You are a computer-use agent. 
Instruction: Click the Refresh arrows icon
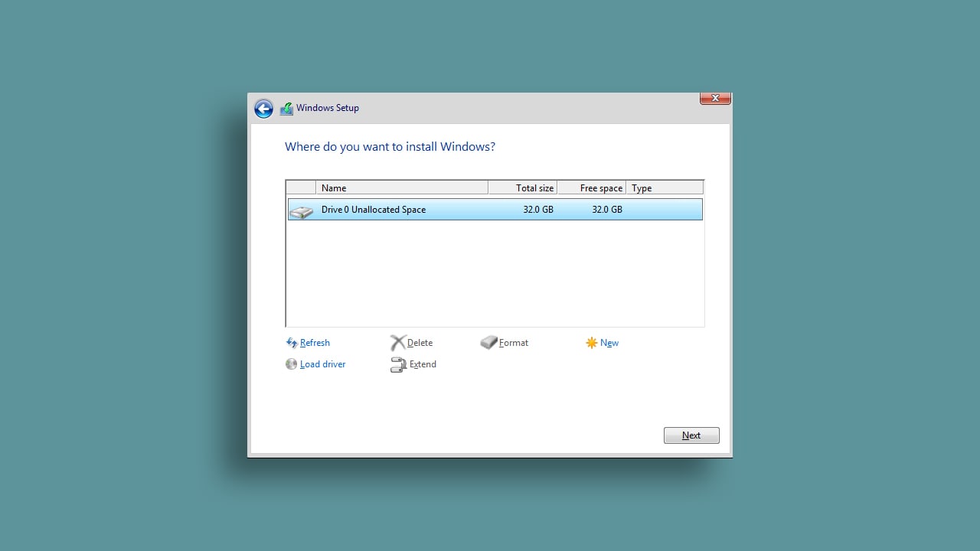292,343
